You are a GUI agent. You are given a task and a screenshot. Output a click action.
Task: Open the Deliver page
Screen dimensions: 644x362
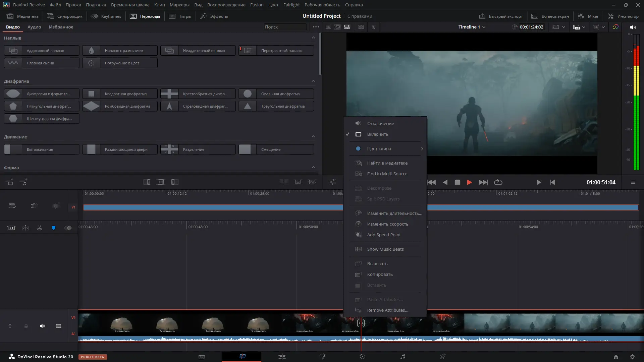point(442,356)
